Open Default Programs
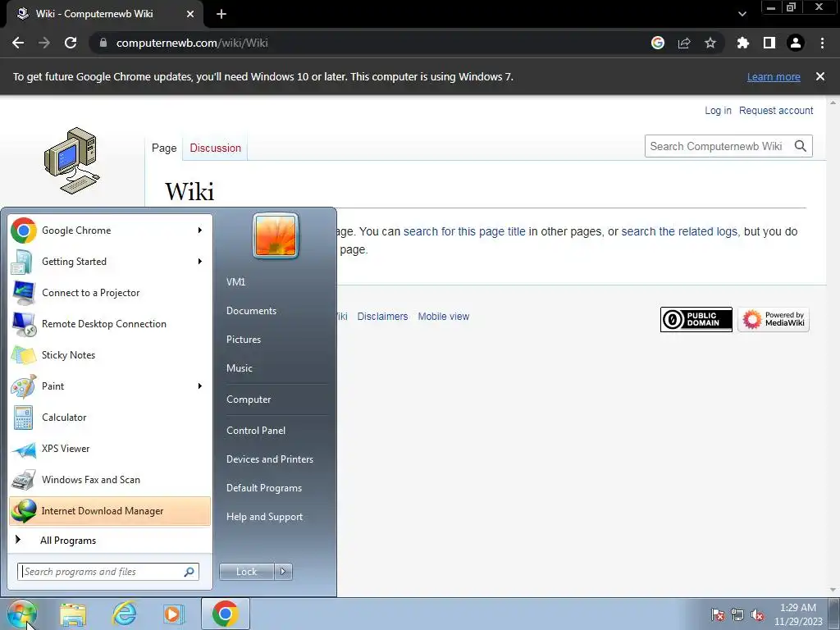The image size is (840, 630). pos(264,488)
